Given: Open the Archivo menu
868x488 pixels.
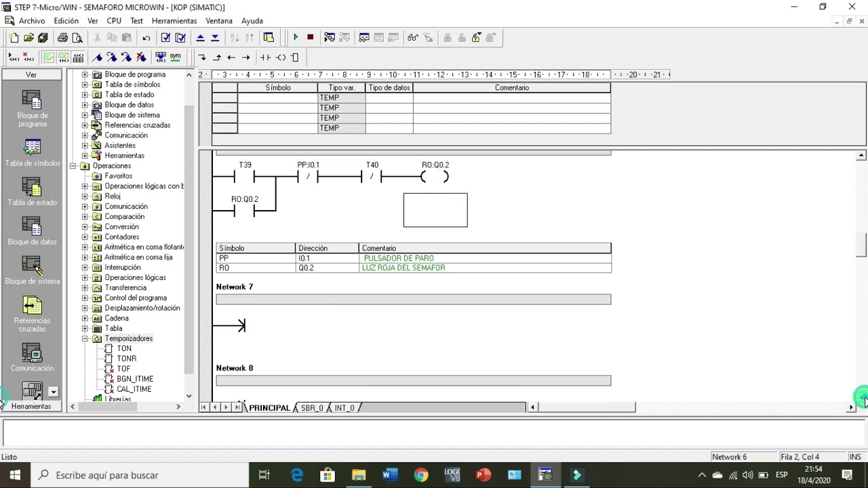Looking at the screenshot, I should click(x=32, y=21).
